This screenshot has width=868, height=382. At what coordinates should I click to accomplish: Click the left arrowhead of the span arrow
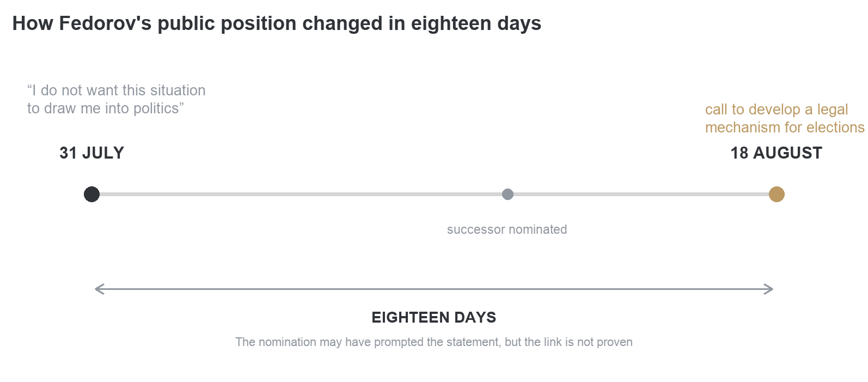click(99, 289)
